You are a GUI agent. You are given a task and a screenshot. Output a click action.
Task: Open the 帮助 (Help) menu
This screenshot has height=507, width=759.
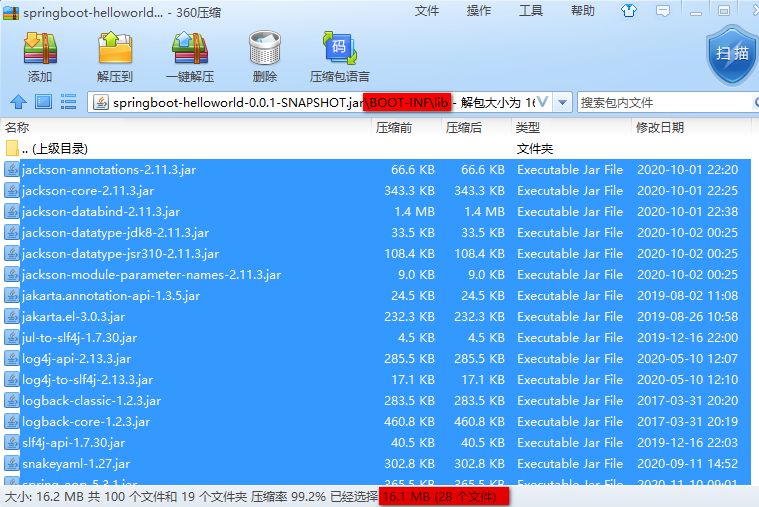point(583,11)
